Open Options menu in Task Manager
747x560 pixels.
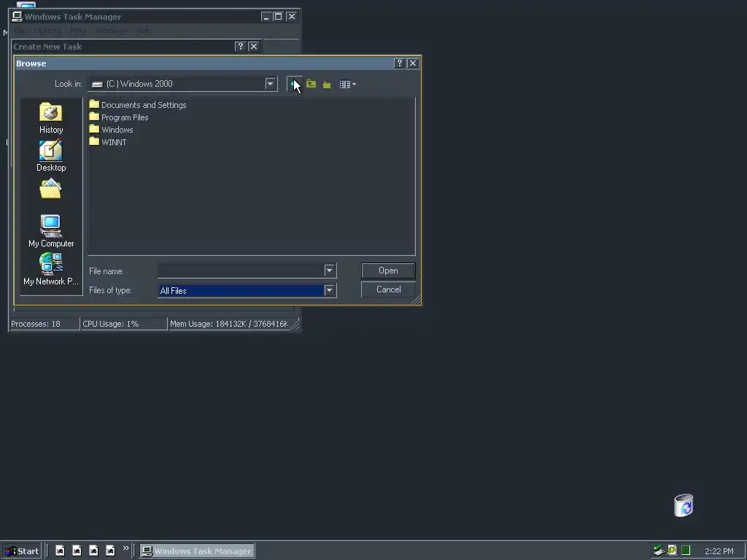click(x=47, y=31)
